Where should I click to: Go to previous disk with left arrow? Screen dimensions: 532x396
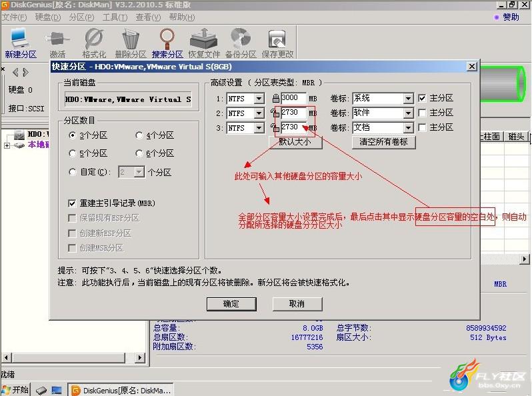click(x=15, y=72)
